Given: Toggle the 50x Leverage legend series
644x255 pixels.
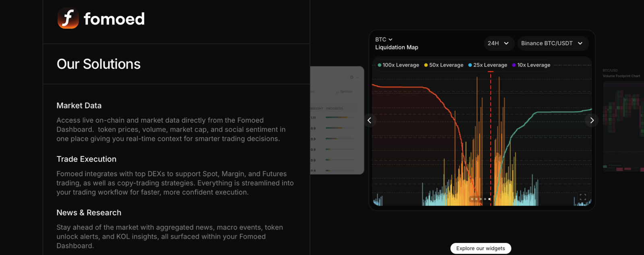Looking at the screenshot, I should coord(444,65).
